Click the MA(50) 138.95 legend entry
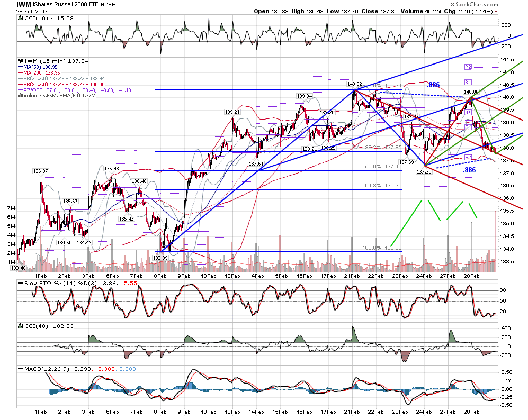The height and width of the screenshot is (420, 528). (x=38, y=67)
